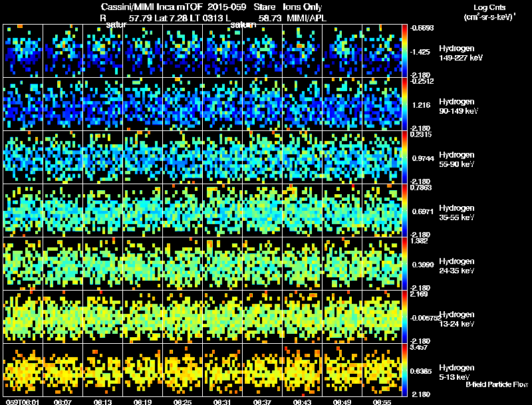This screenshot has height=405, width=532.
Task: Click the '2015-059' date in the title
Action: (227, 7)
